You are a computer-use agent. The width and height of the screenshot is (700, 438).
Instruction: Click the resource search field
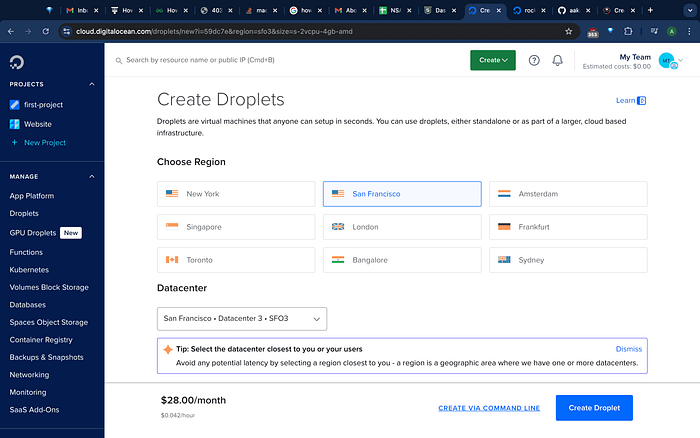pyautogui.click(x=200, y=60)
